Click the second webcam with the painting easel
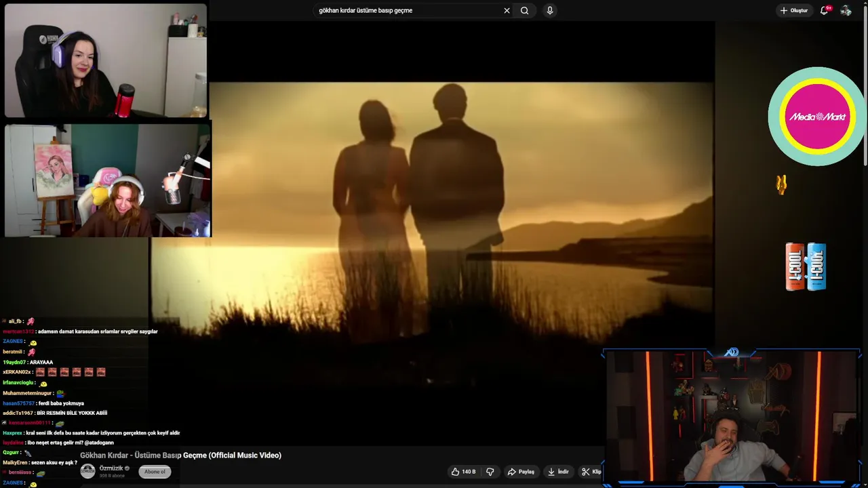Screen dimensions: 868x488 [x=108, y=180]
